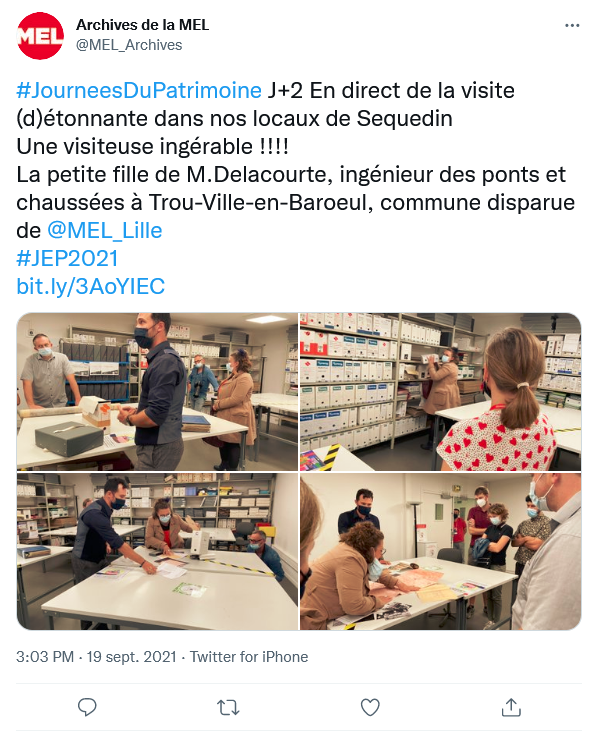Image resolution: width=598 pixels, height=731 pixels.
Task: Open the share tweet icon
Action: pyautogui.click(x=511, y=707)
